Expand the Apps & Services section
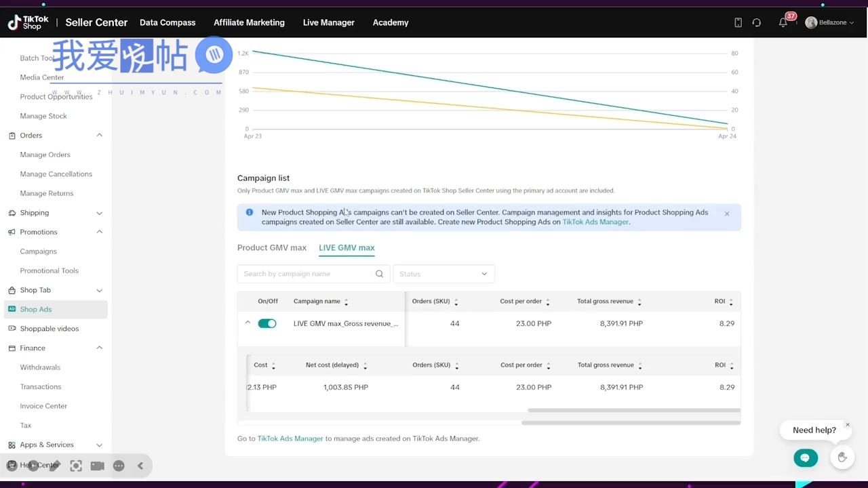This screenshot has height=488, width=868. click(x=100, y=445)
